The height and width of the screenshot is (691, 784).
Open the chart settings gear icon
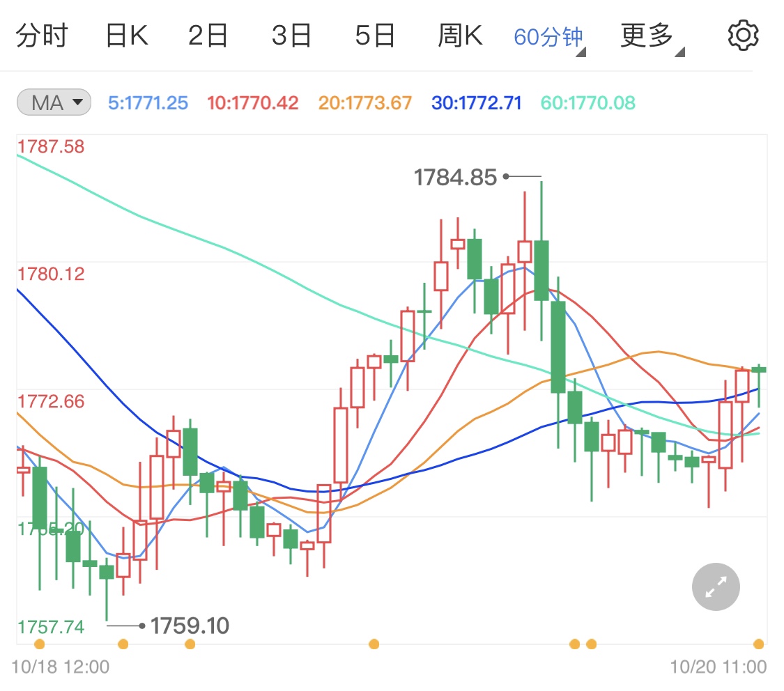tap(742, 36)
